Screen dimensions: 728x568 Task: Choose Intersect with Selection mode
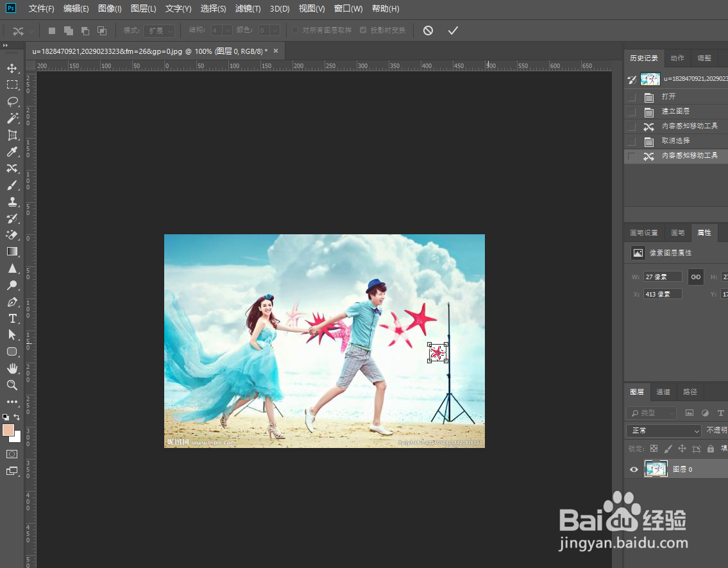(x=102, y=31)
